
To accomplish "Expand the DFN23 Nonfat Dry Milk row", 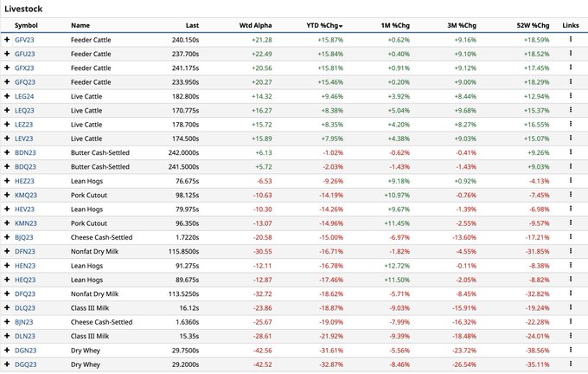I will click(7, 251).
